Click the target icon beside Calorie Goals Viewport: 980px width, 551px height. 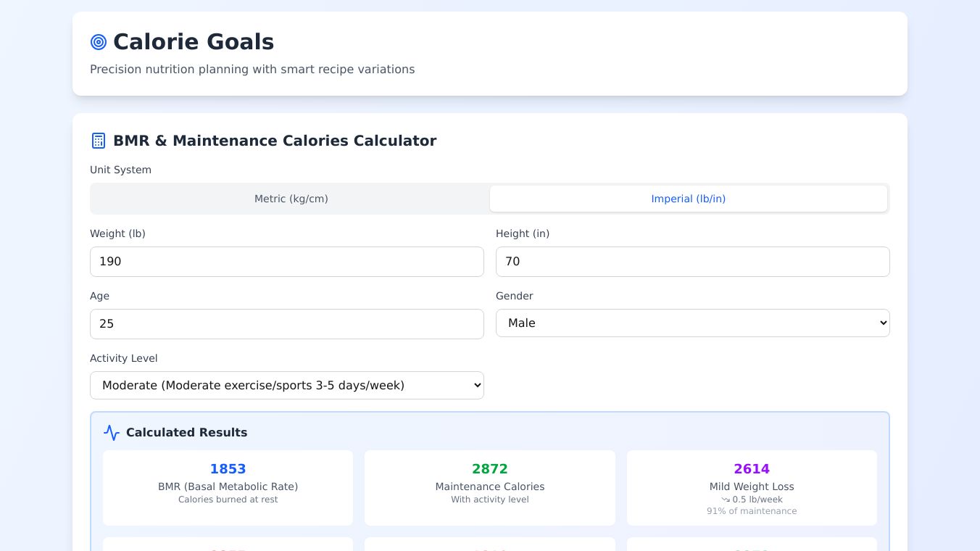pyautogui.click(x=99, y=42)
